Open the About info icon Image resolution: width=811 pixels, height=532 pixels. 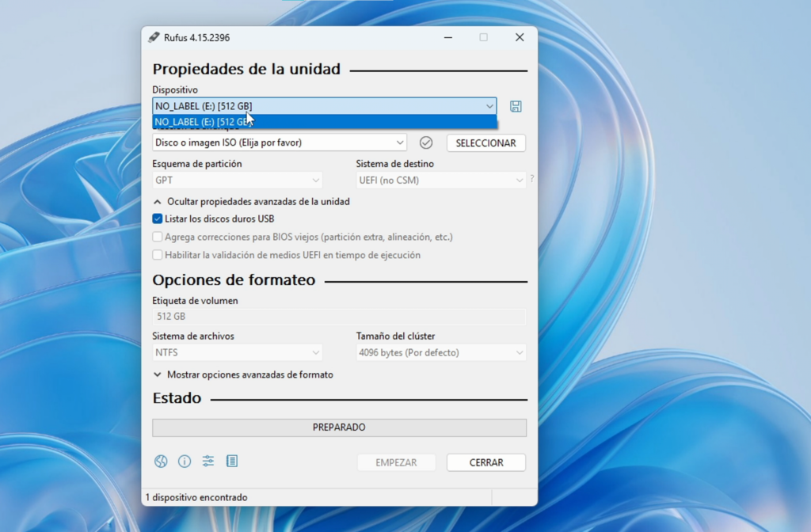click(x=184, y=462)
